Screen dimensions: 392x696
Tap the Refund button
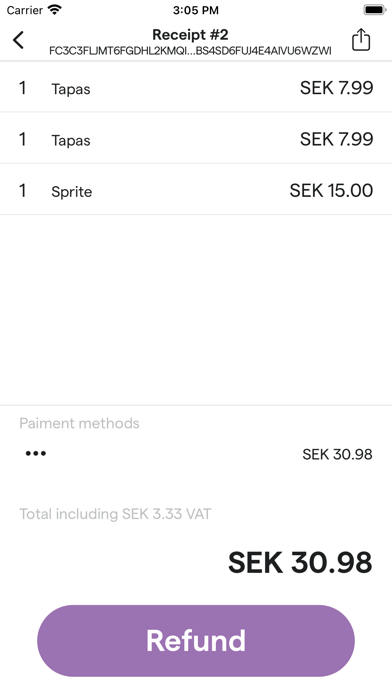point(196,641)
